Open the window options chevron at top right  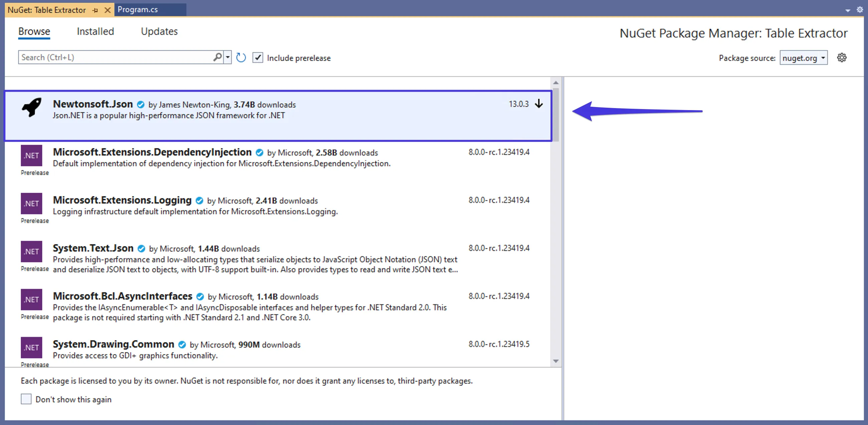pos(847,10)
